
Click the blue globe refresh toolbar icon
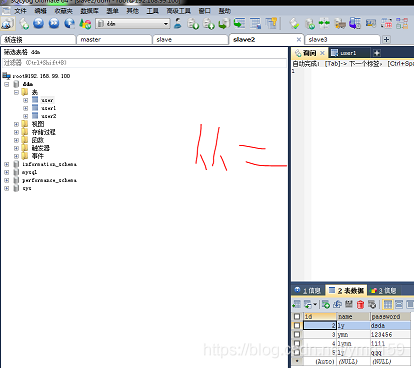coord(69,23)
